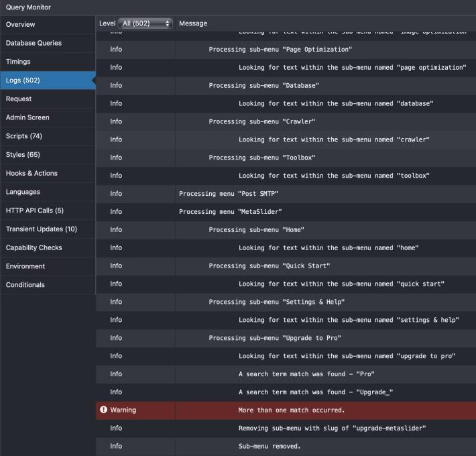The image size is (476, 456).
Task: Click the Message column header
Action: [193, 23]
